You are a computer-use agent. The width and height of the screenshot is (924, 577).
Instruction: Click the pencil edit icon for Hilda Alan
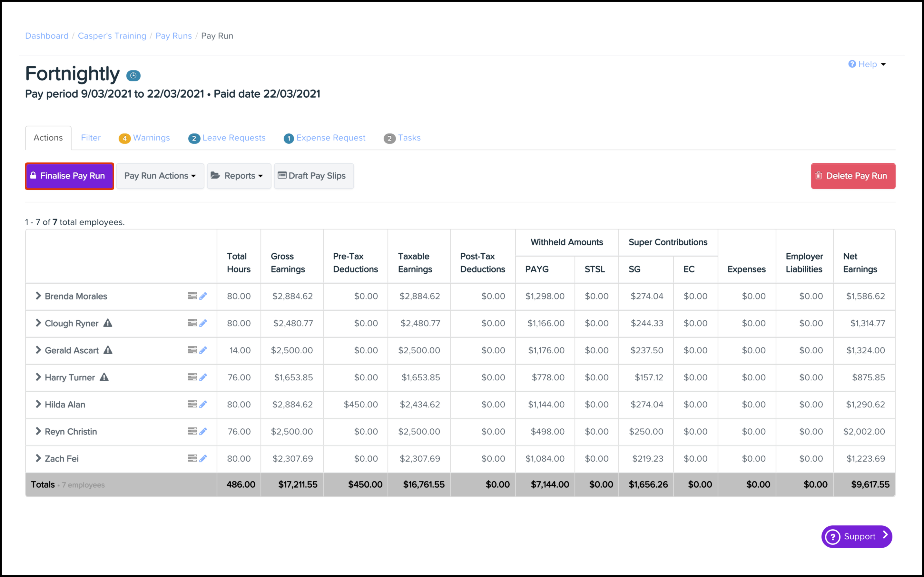[203, 404]
